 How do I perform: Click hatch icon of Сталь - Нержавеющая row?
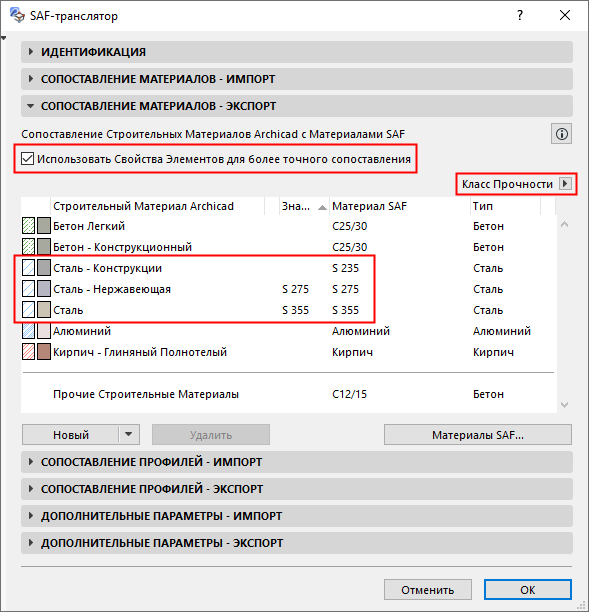(x=28, y=289)
